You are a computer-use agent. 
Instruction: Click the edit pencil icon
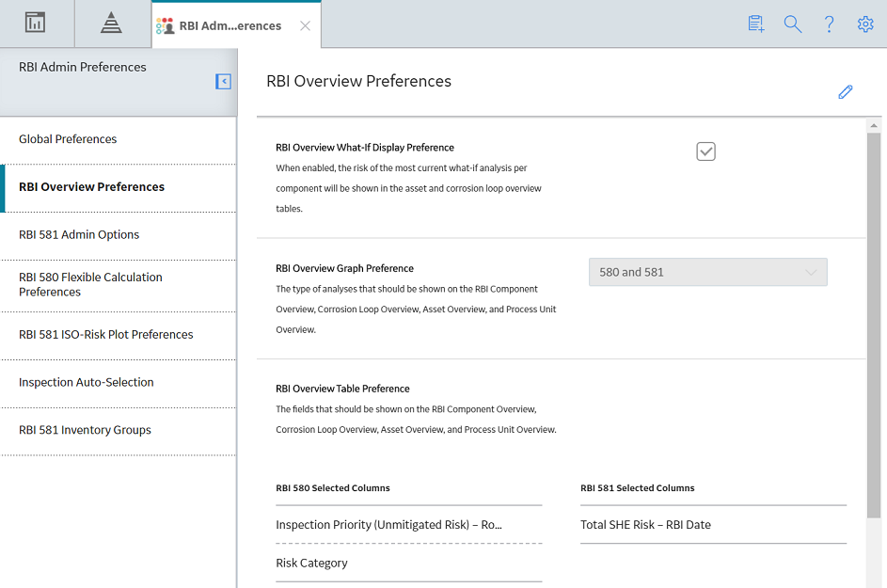[x=845, y=91]
